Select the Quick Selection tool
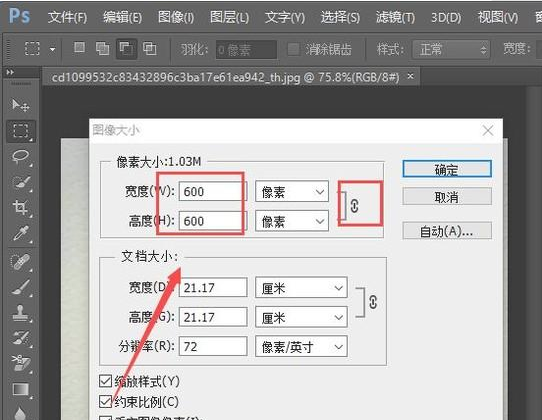Image resolution: width=542 pixels, height=420 pixels. point(20,182)
